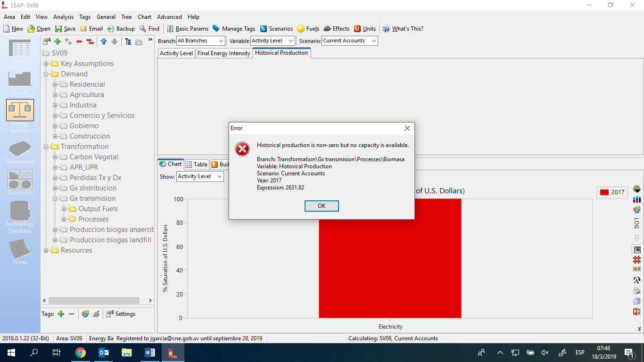Click the New area toolbar button
644x362 pixels.
[x=13, y=29]
